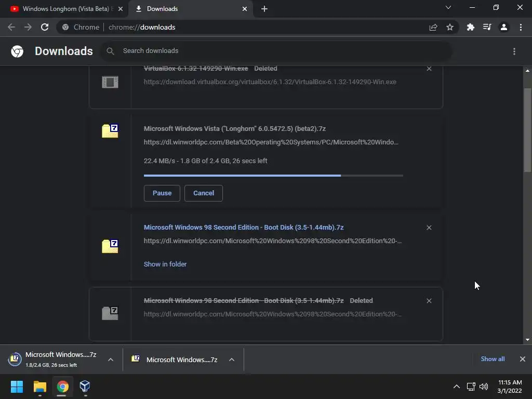Remove deleted VirtualBox entry from list
The height and width of the screenshot is (399, 532).
tap(429, 69)
